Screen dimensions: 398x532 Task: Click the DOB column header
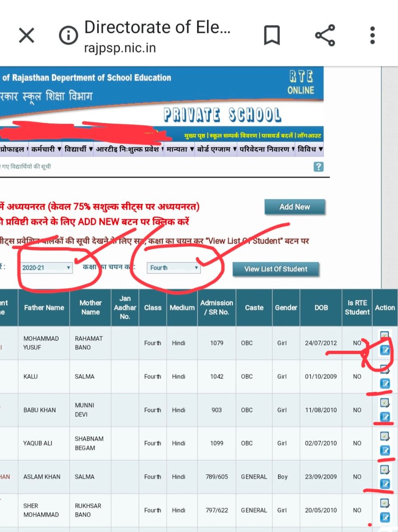(x=321, y=308)
